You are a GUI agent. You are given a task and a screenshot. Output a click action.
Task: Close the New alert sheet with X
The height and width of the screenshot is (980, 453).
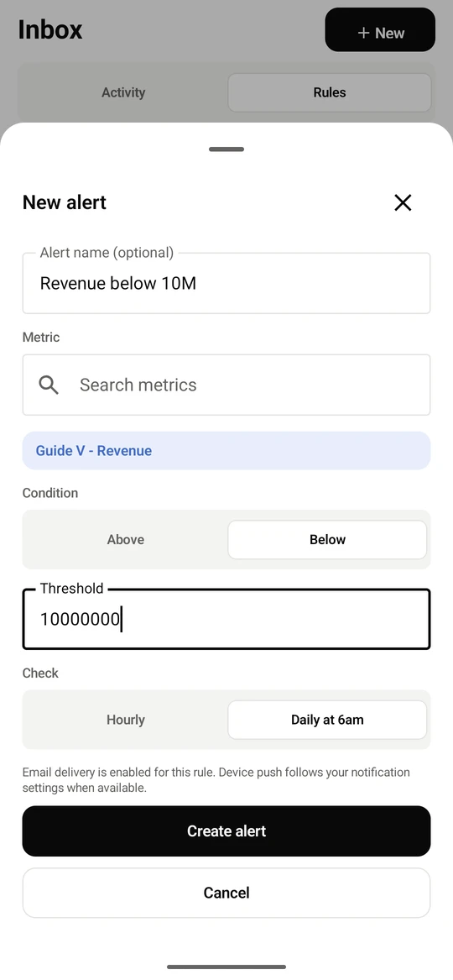(403, 202)
